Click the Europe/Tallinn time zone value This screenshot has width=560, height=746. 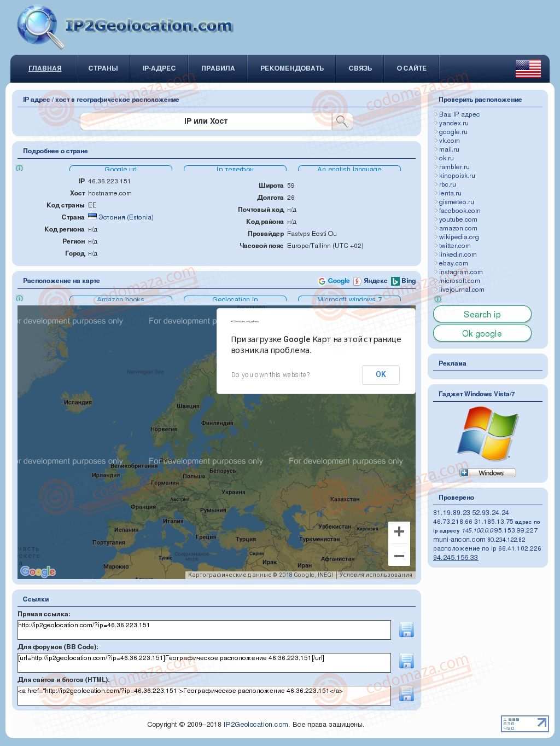point(325,246)
